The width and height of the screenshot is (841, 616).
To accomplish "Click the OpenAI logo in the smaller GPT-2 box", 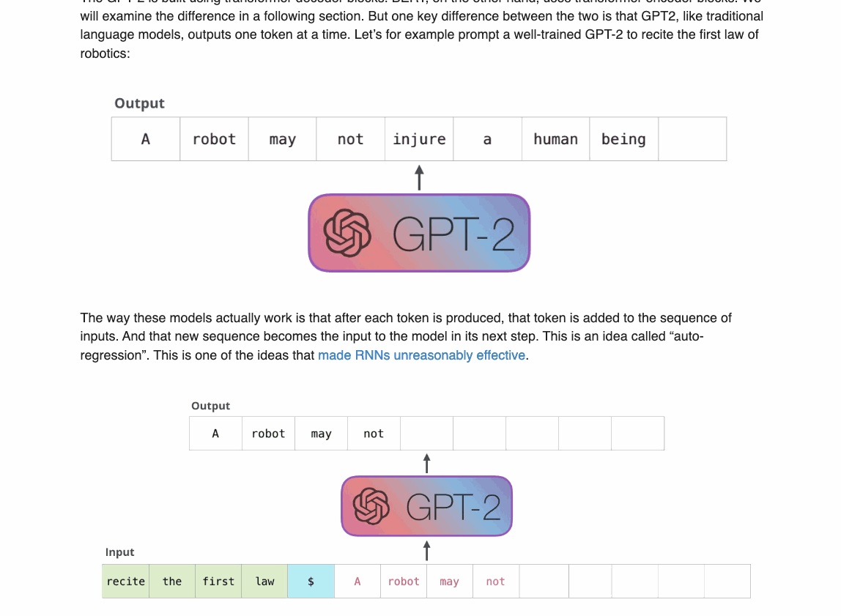I will tap(371, 506).
